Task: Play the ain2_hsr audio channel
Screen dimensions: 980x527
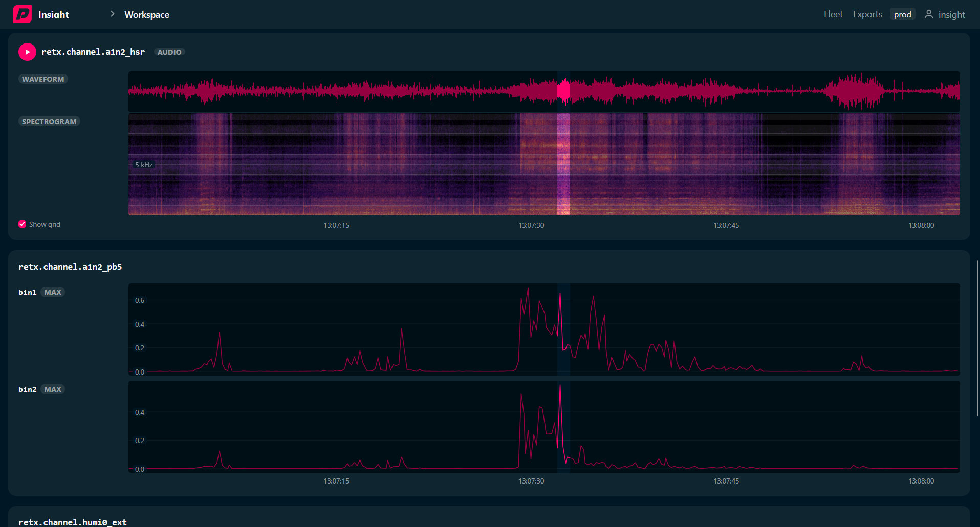Action: [x=27, y=52]
